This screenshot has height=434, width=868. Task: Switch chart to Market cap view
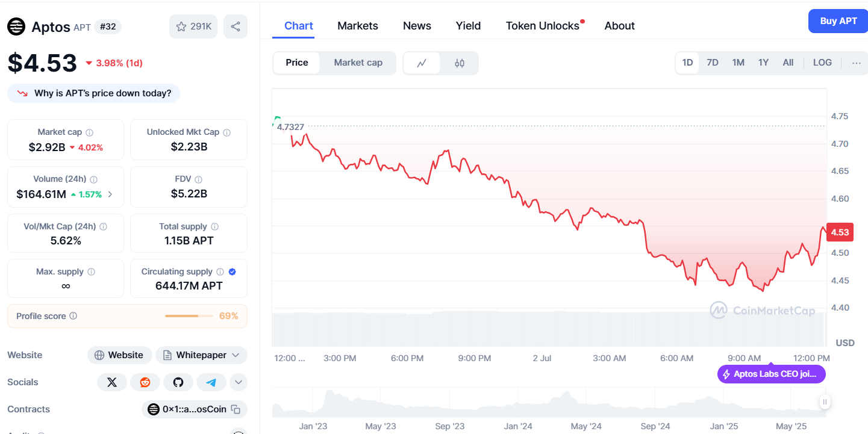point(358,63)
